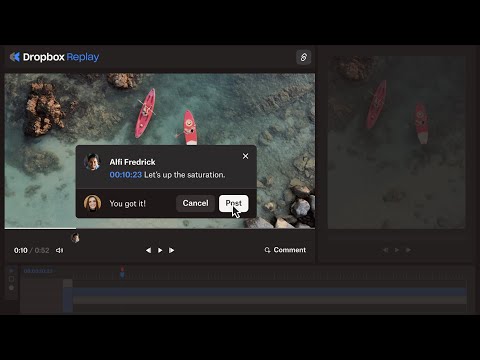Click the 0:52 total duration text
This screenshot has width=480, height=360.
(42, 250)
